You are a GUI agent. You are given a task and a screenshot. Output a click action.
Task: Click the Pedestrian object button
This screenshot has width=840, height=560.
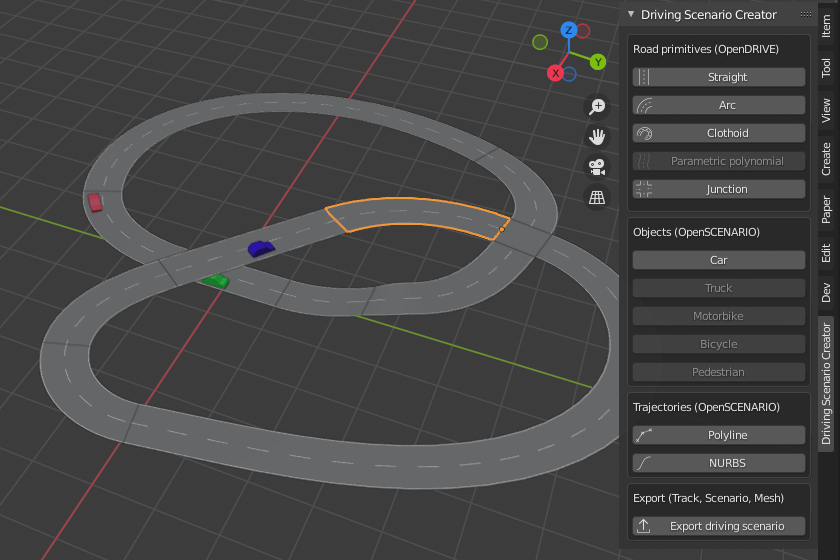tap(718, 372)
